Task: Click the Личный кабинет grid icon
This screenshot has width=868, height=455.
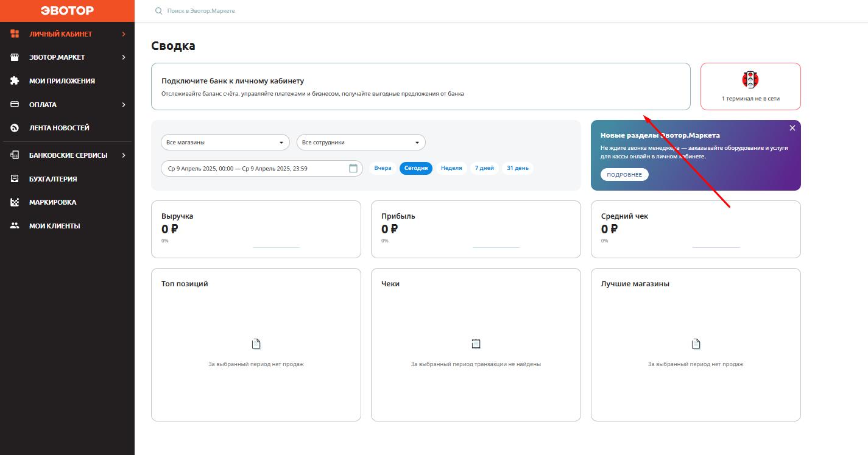Action: point(15,34)
